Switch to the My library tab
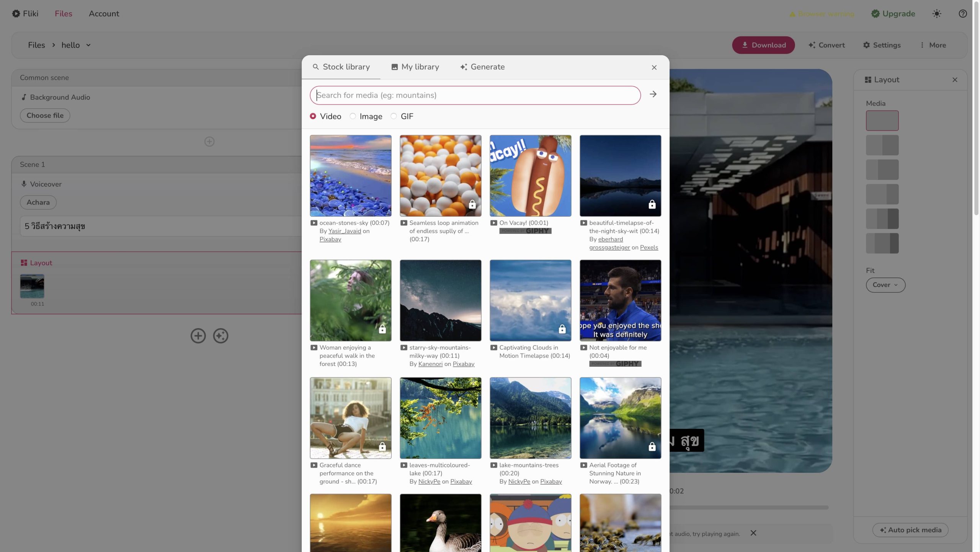This screenshot has height=552, width=980. [x=415, y=67]
